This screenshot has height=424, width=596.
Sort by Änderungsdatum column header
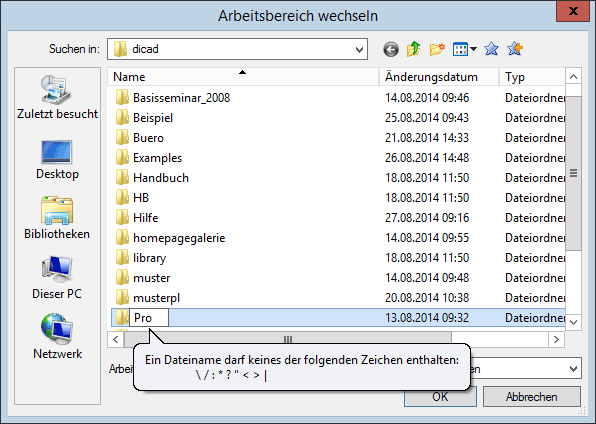[431, 77]
